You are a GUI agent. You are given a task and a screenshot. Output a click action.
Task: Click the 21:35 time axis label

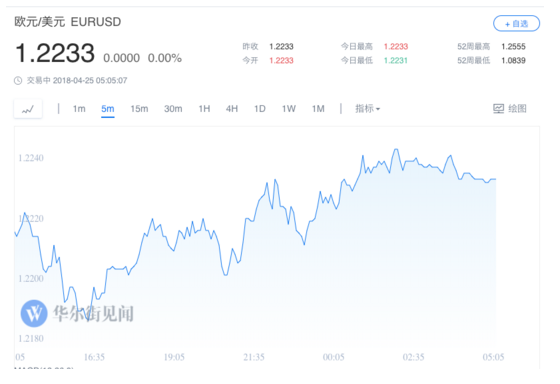click(x=254, y=357)
